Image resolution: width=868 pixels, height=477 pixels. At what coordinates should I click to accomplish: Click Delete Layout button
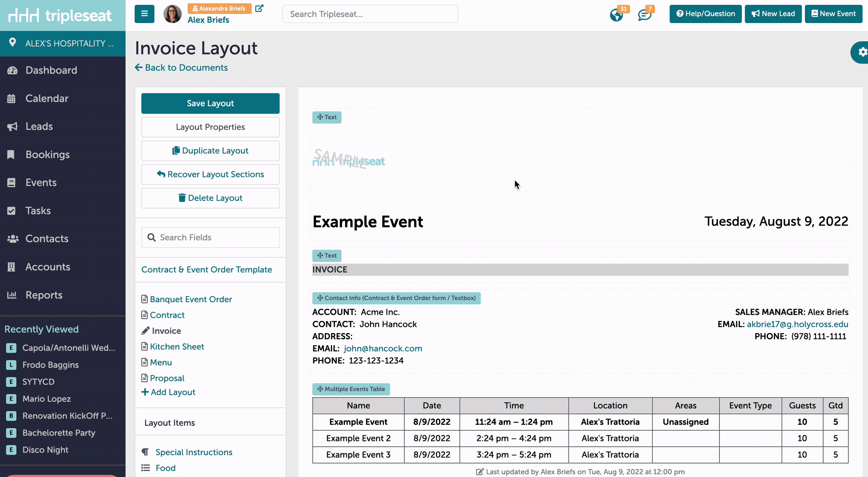pos(210,198)
